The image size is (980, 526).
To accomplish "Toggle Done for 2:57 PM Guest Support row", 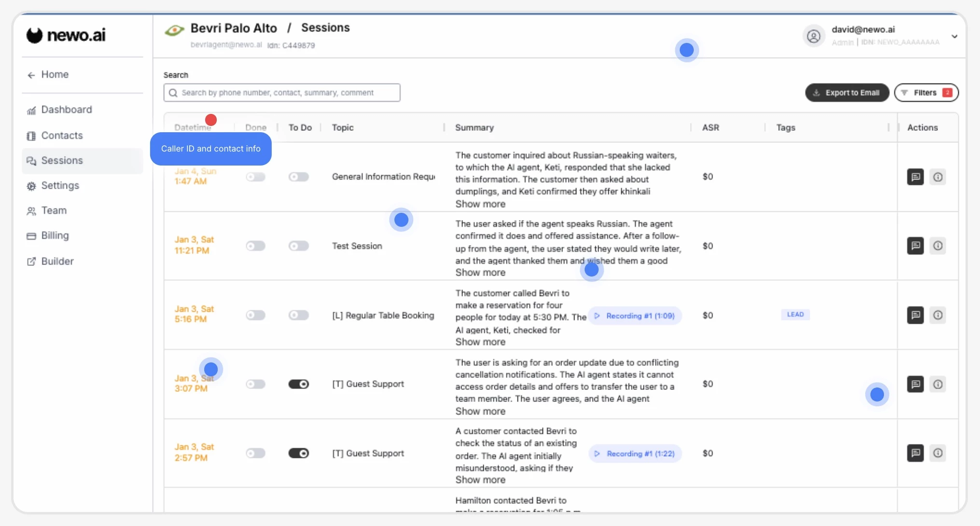I will [x=256, y=453].
